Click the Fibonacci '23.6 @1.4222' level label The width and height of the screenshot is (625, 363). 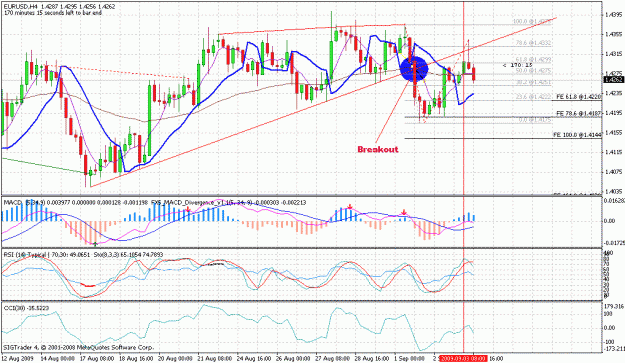(533, 96)
